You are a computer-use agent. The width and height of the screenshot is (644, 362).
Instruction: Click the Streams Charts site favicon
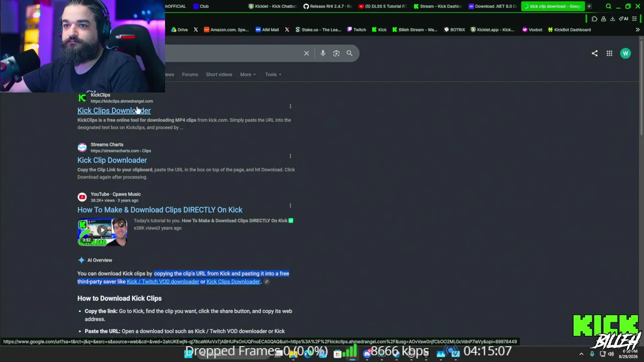pos(82,147)
